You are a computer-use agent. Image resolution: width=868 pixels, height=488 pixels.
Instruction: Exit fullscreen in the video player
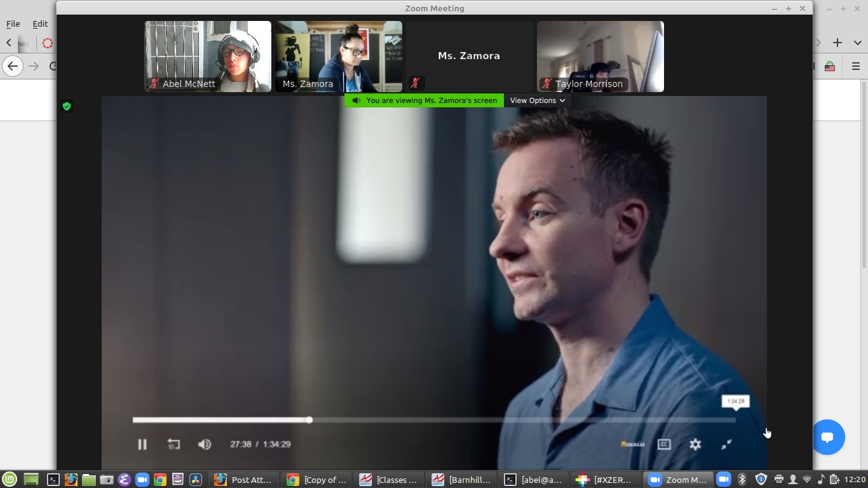727,444
